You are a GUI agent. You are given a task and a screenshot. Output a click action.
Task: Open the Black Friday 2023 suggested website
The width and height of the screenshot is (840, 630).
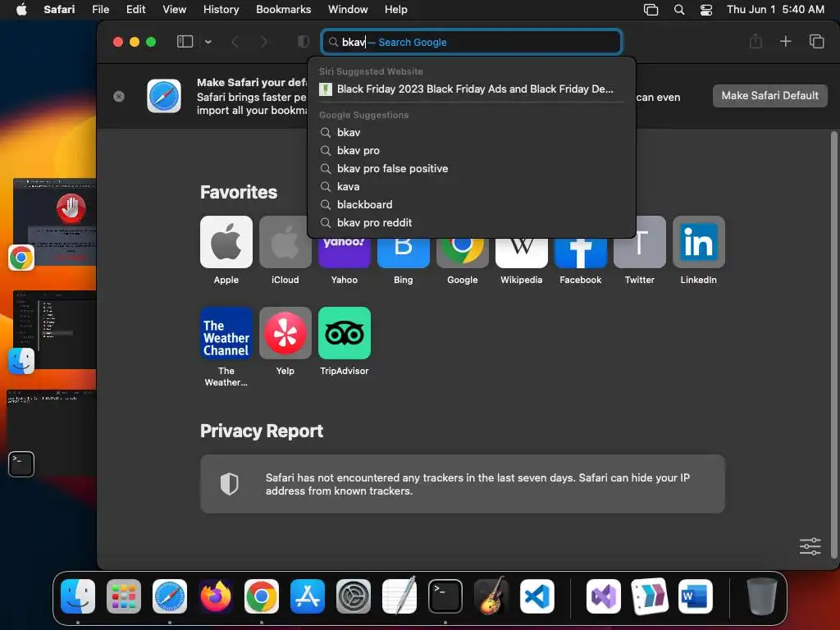point(472,89)
